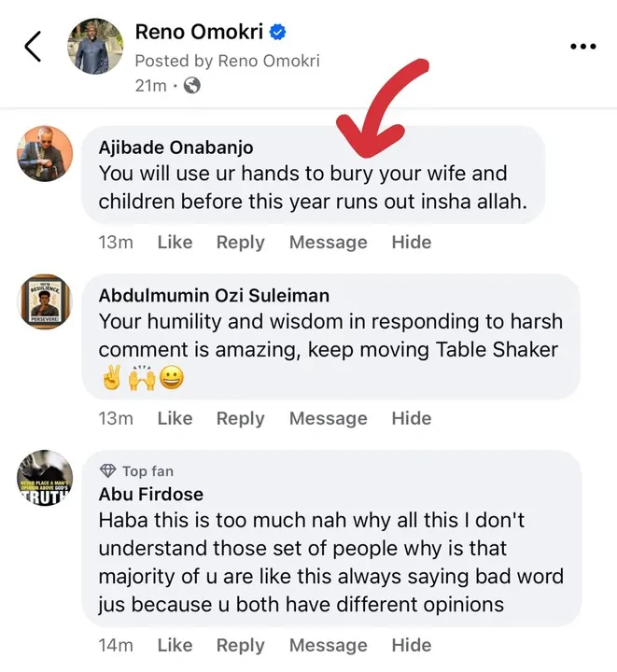Reply to Abu Firdose's comment
Viewport: 617px width, 672px height.
(x=240, y=645)
